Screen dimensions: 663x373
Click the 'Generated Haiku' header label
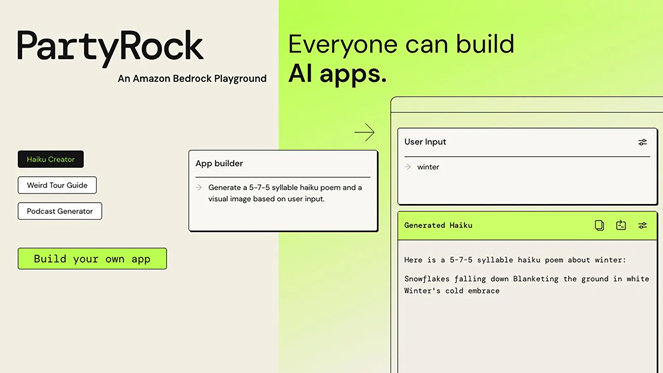(x=438, y=225)
